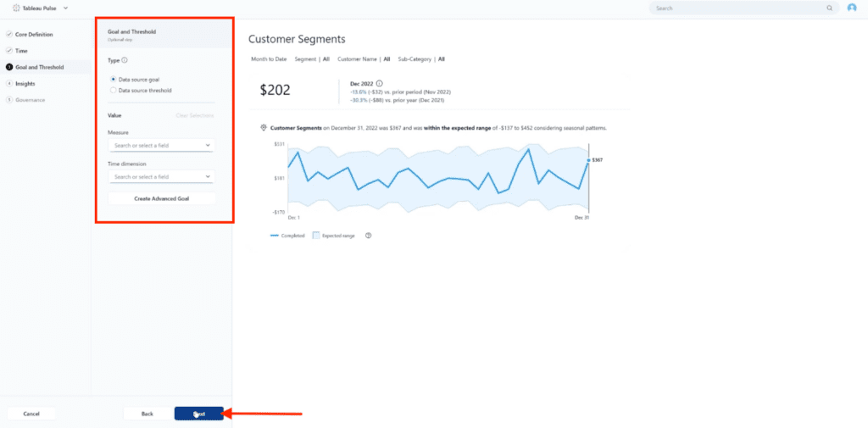Open the Sub-Category All filter

pos(421,58)
